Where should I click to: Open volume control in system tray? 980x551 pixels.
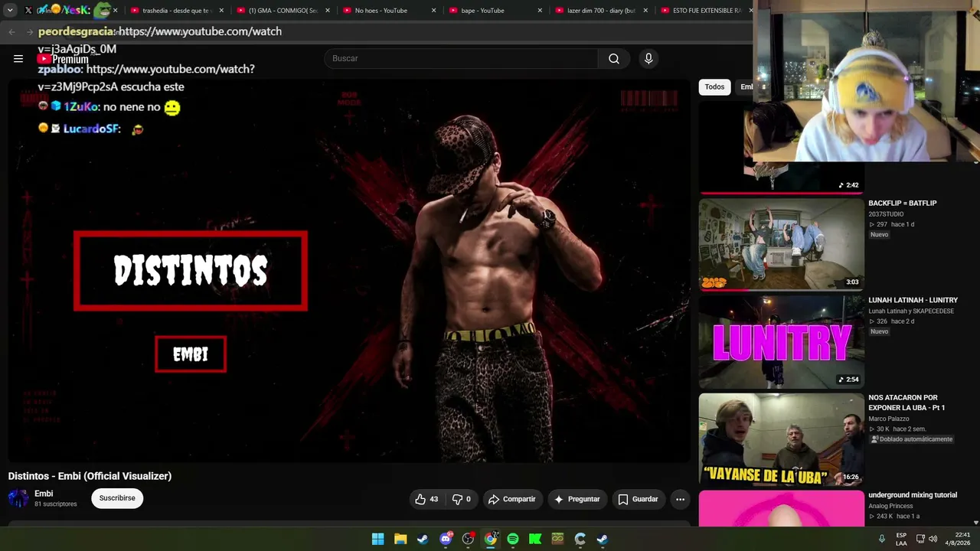[933, 539]
